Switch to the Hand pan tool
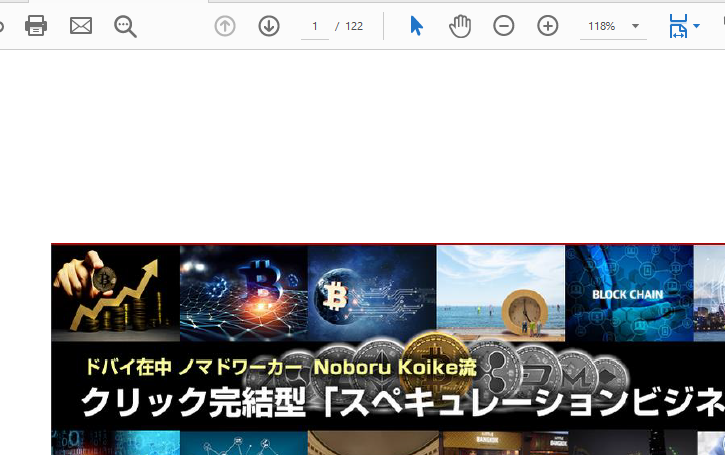This screenshot has height=455, width=725. pos(460,26)
